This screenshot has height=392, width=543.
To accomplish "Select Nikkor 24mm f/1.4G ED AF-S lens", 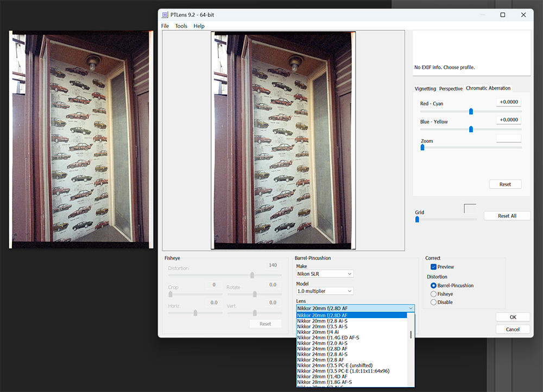I will [351, 338].
